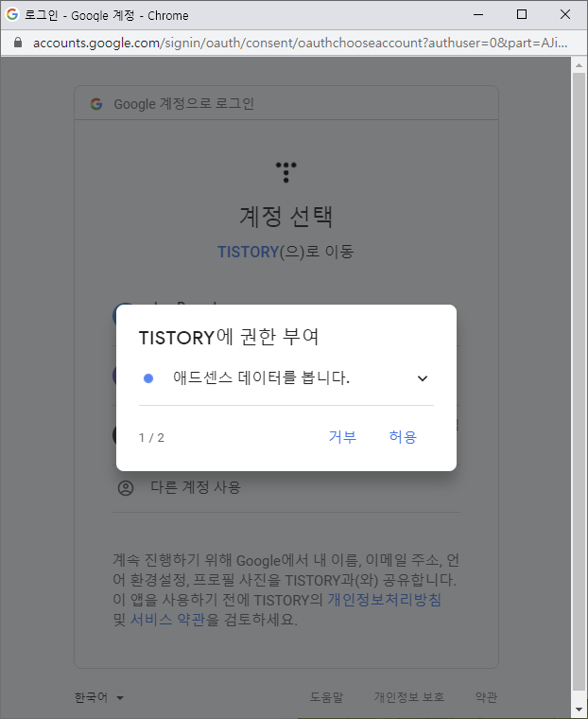The height and width of the screenshot is (719, 588).
Task: Click the Google 계정으로 로그인 header text
Action: pos(183,104)
